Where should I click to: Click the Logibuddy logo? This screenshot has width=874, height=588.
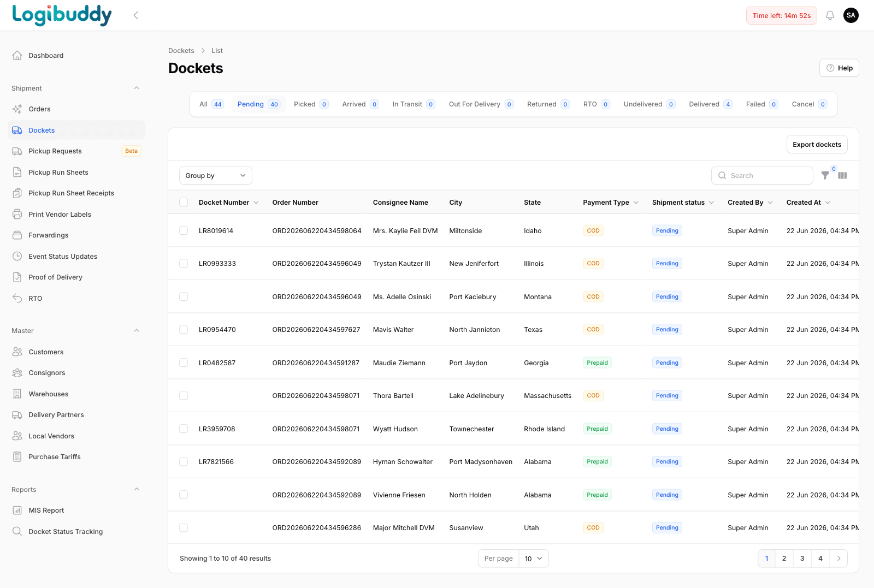click(x=62, y=15)
